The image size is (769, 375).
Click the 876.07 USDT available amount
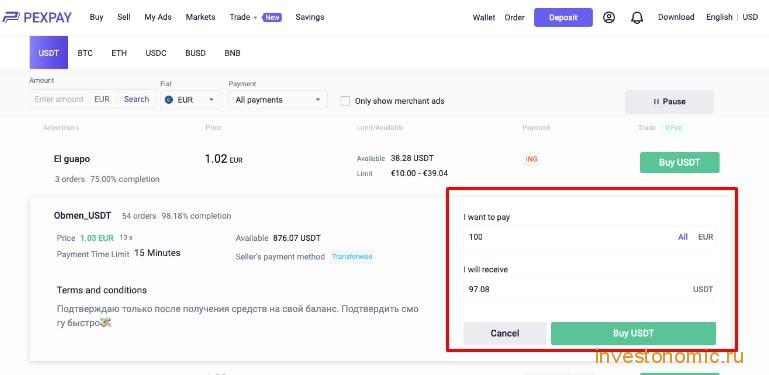[x=296, y=238]
